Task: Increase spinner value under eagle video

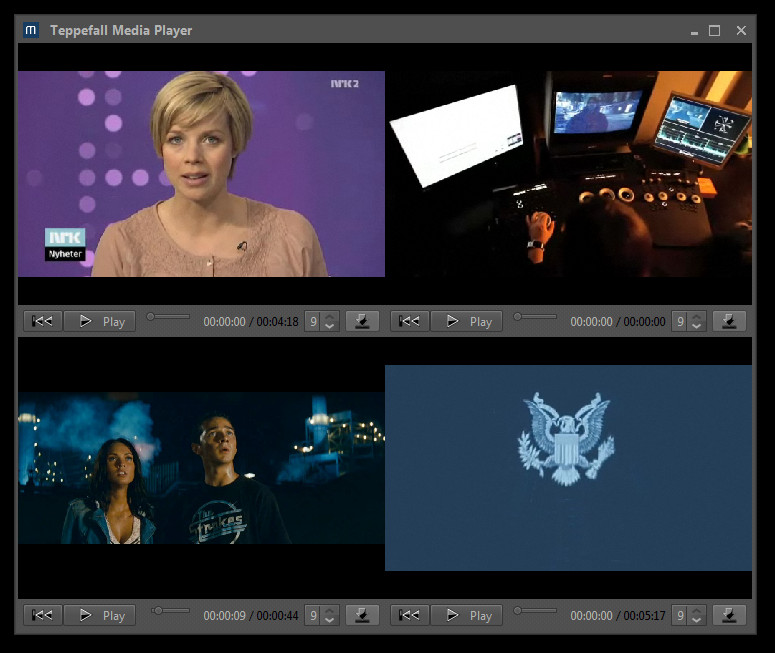Action: pyautogui.click(x=696, y=610)
